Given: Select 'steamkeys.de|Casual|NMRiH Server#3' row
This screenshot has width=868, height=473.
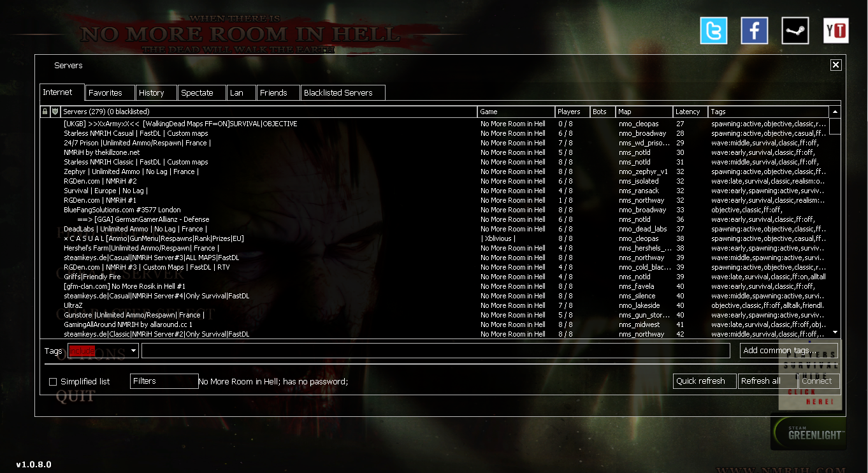Looking at the screenshot, I should pyautogui.click(x=435, y=258).
